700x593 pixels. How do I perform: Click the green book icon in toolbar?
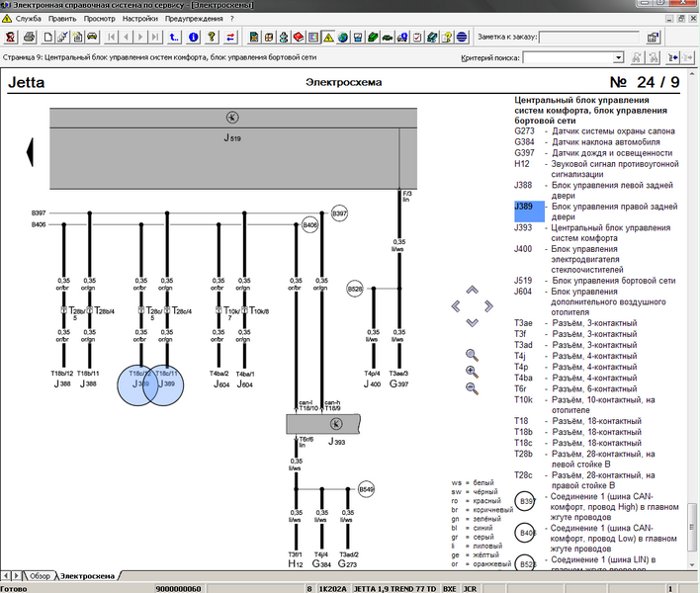tap(373, 37)
